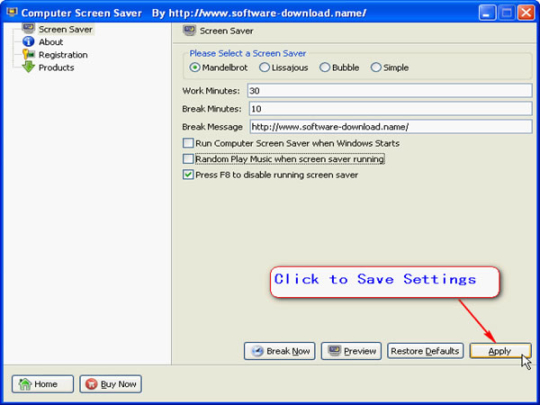
Task: Open the Screen Saver tree item
Action: (65, 29)
